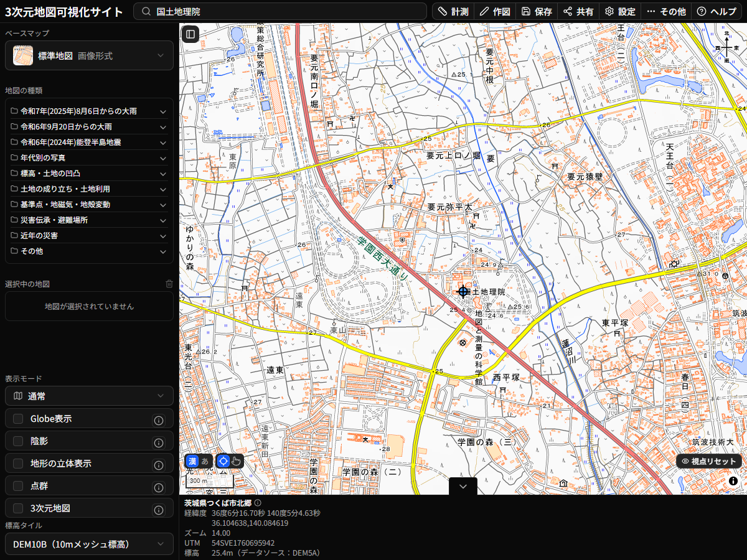Open the 計測 measurement tool
747x560 pixels.
(453, 11)
